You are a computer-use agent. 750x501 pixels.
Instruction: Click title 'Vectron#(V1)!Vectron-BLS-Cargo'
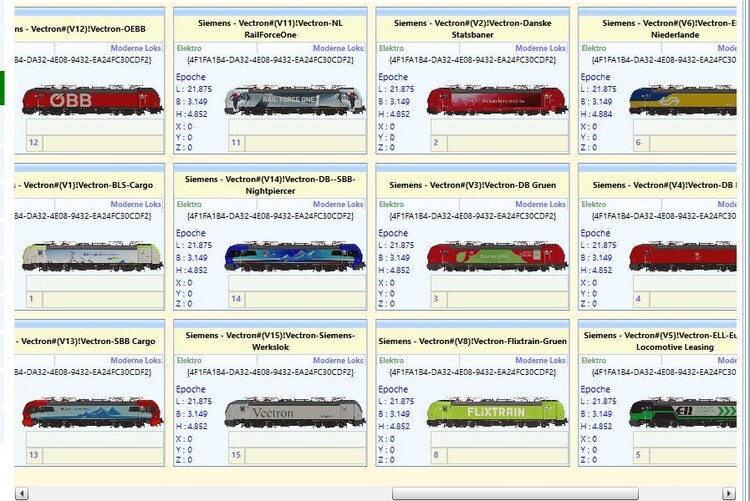(x=85, y=185)
